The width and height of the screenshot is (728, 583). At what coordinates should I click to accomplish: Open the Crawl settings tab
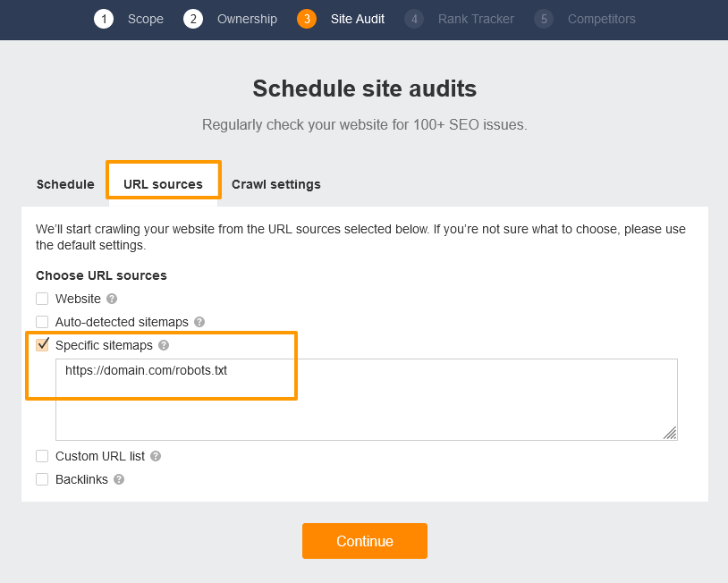275,184
